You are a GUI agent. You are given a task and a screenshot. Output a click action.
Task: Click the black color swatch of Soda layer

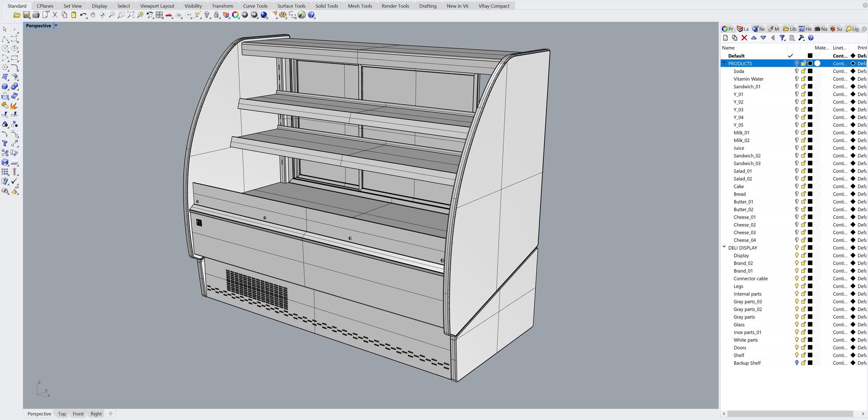810,71
